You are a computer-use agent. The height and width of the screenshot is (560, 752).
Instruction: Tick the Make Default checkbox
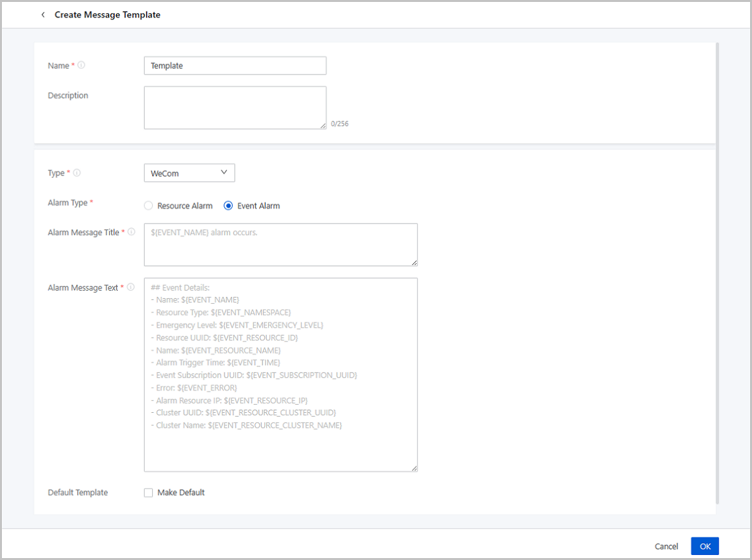(x=149, y=492)
